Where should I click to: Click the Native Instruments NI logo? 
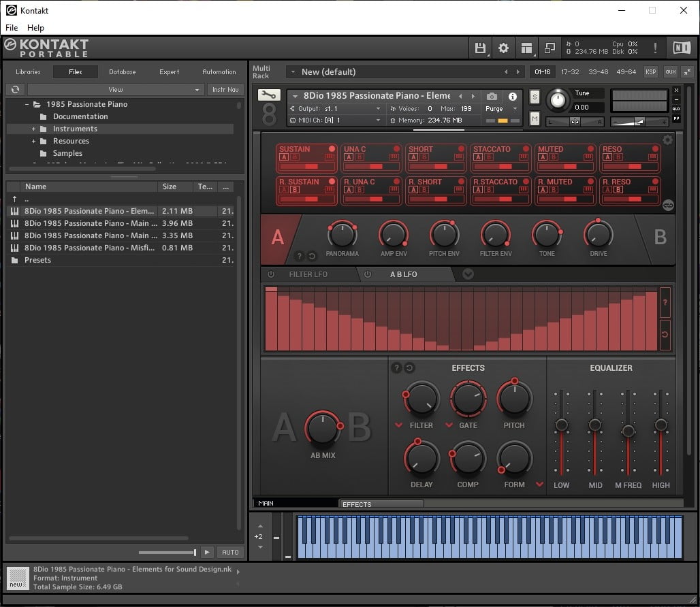pyautogui.click(x=682, y=48)
